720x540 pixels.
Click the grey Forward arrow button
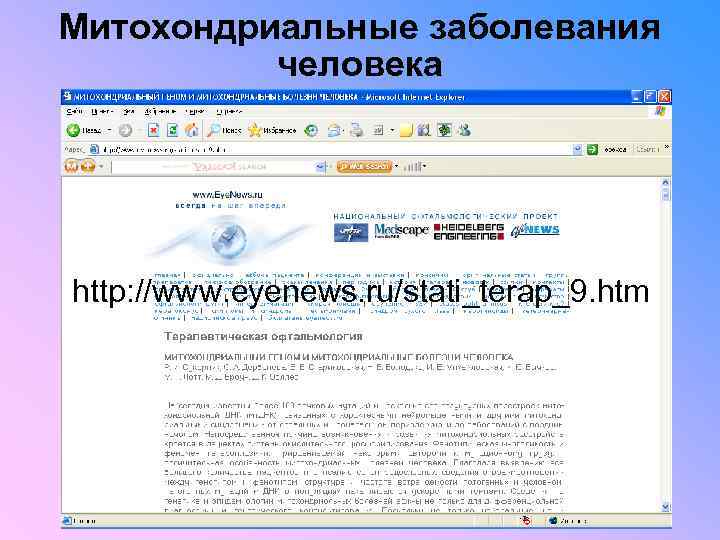click(125, 130)
